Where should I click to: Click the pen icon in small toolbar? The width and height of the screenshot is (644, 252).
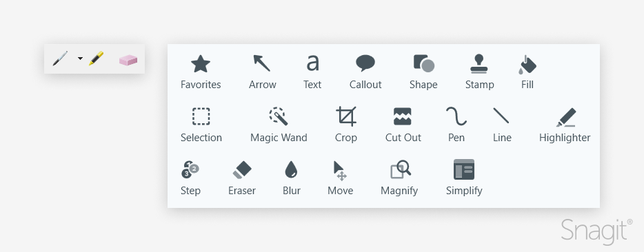coord(60,59)
